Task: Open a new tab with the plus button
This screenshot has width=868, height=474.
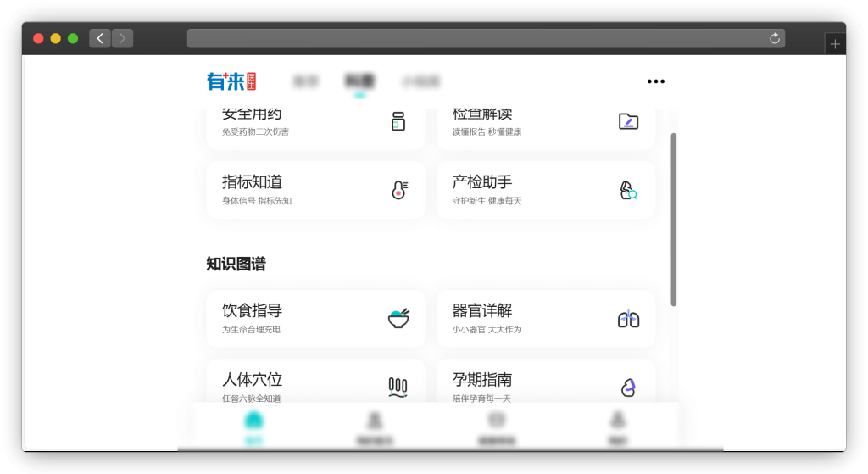Action: coord(835,44)
